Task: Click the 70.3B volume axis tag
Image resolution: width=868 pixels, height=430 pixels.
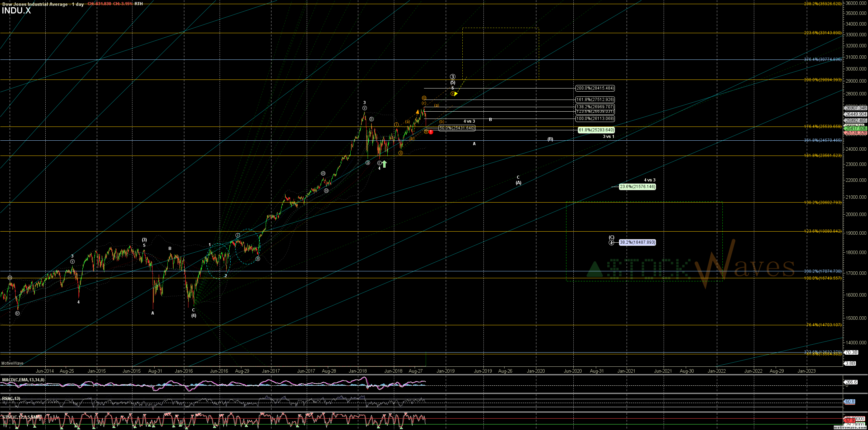Action: coord(851,352)
